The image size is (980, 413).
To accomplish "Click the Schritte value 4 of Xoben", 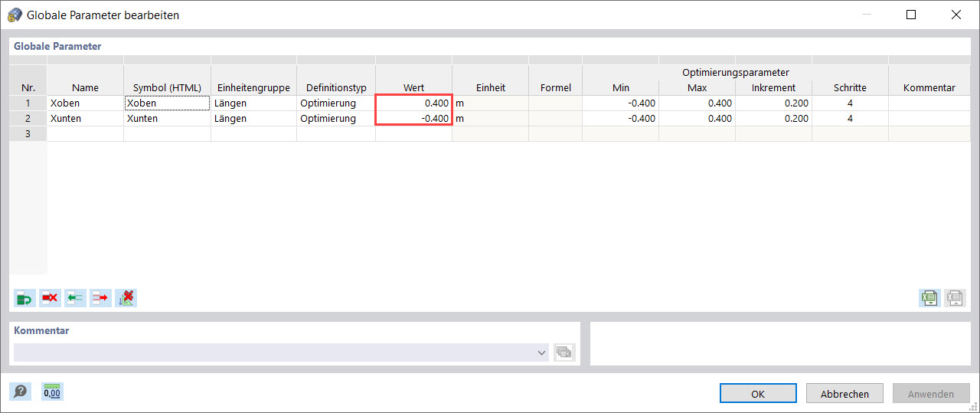I will point(850,103).
